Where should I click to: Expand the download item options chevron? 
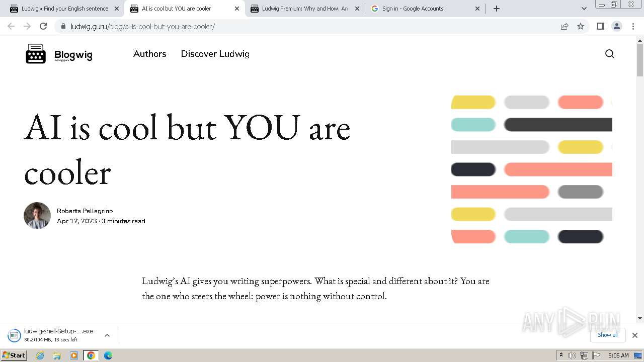(x=107, y=335)
